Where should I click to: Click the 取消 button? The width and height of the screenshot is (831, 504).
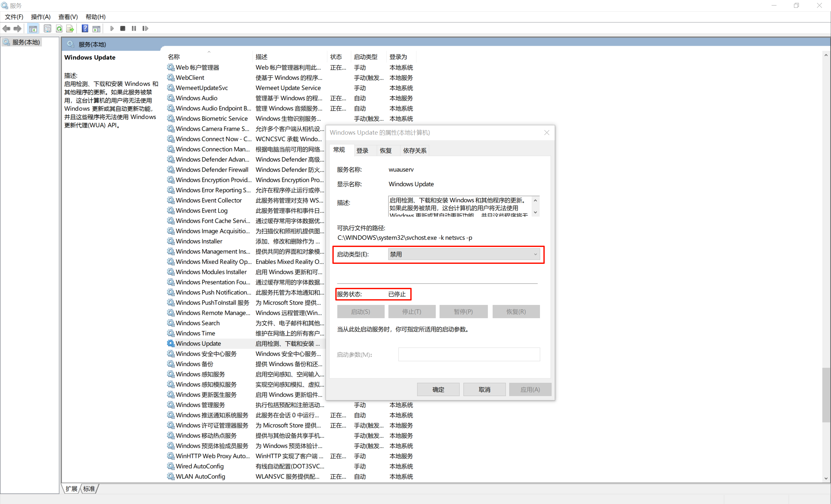pyautogui.click(x=484, y=389)
